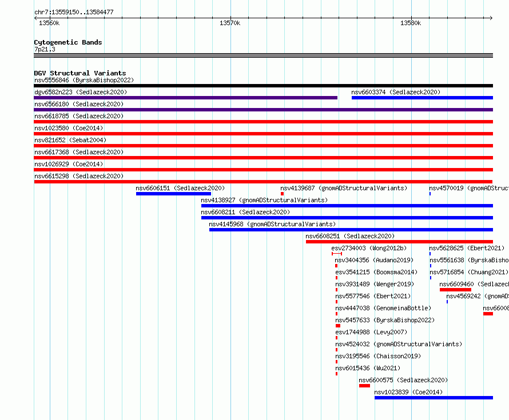Click the nsv5457633 (ByrskaBishop2022) label

click(x=385, y=320)
